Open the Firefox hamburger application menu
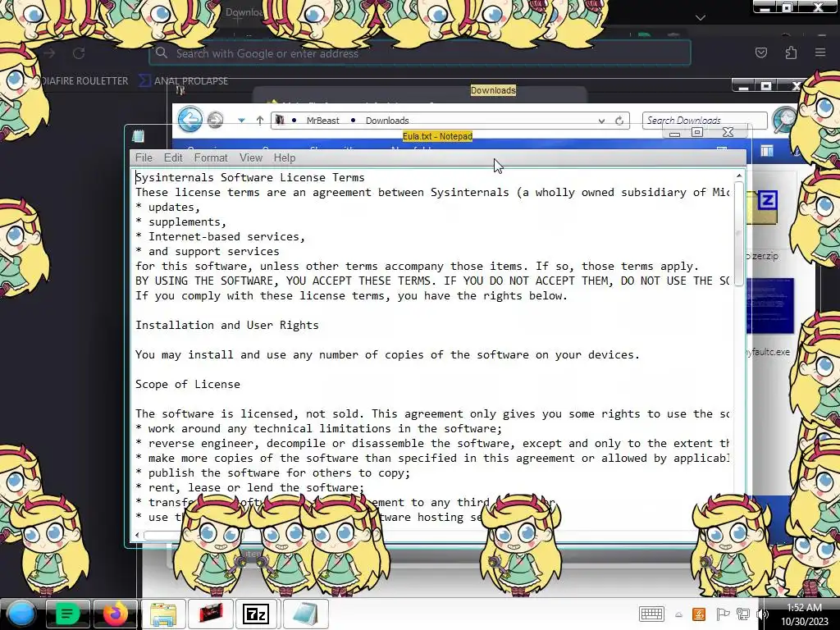 tap(820, 52)
